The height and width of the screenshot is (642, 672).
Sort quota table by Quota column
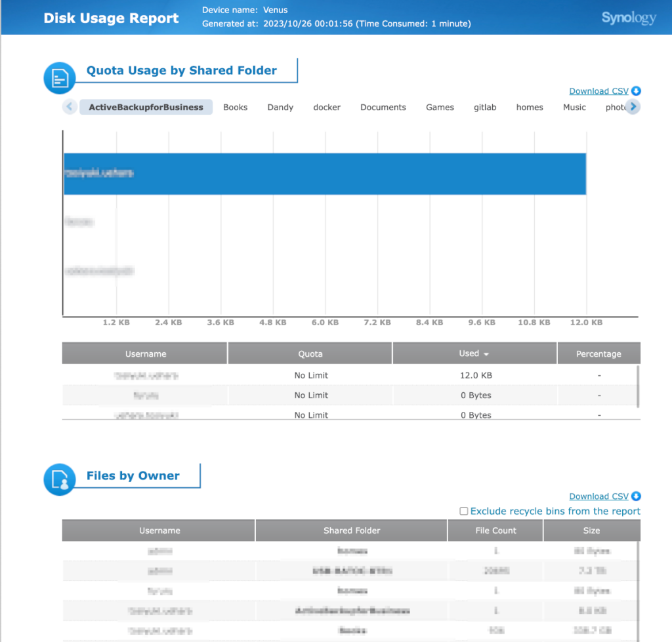pos(310,353)
